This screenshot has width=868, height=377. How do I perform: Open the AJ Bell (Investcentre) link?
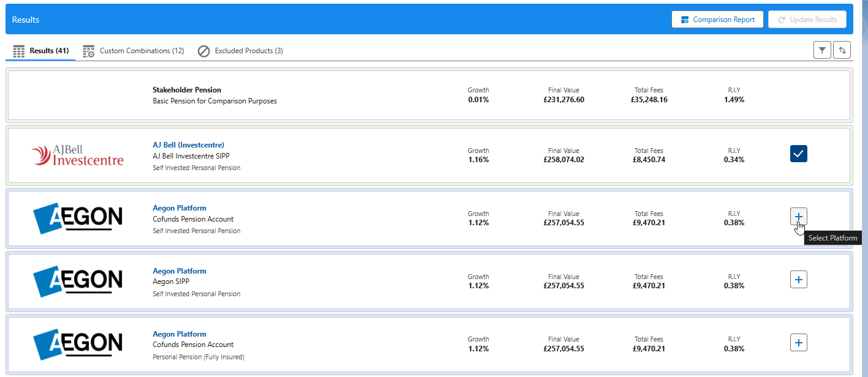click(x=189, y=145)
